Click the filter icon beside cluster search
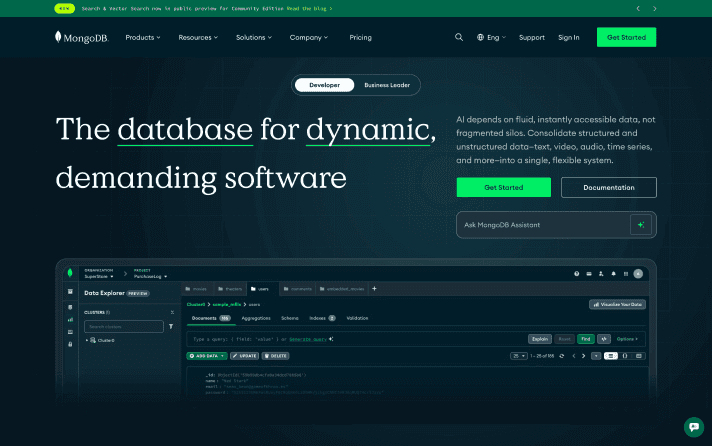The height and width of the screenshot is (446, 712). (x=171, y=327)
